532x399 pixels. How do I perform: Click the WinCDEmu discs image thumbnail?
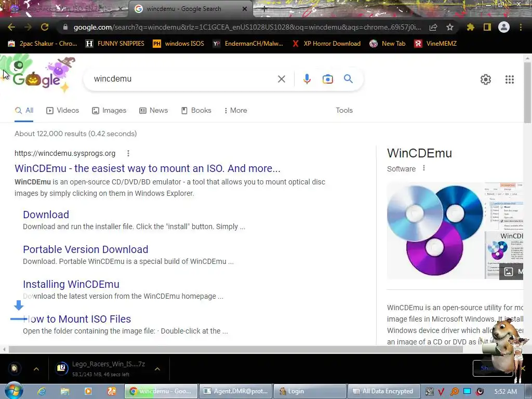(x=435, y=230)
